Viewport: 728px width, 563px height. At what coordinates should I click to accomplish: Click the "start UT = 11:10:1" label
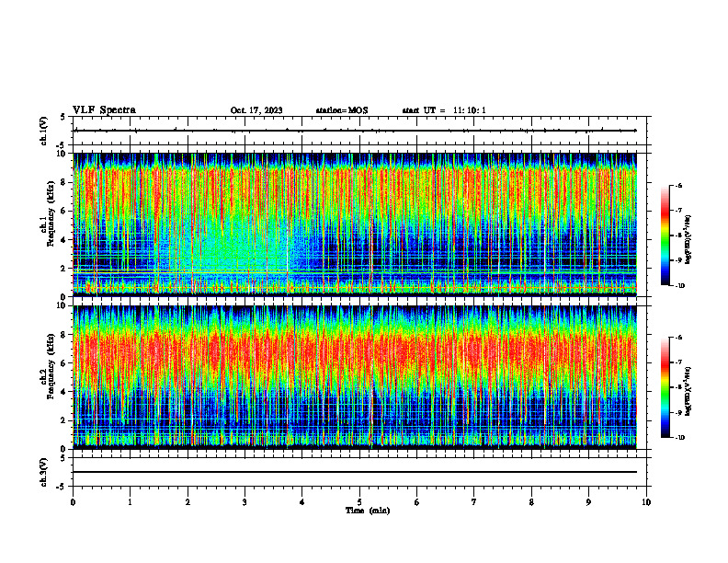pyautogui.click(x=444, y=110)
